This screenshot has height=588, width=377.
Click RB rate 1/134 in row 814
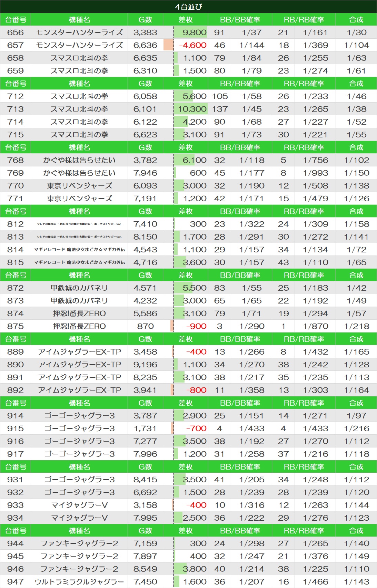click(315, 250)
